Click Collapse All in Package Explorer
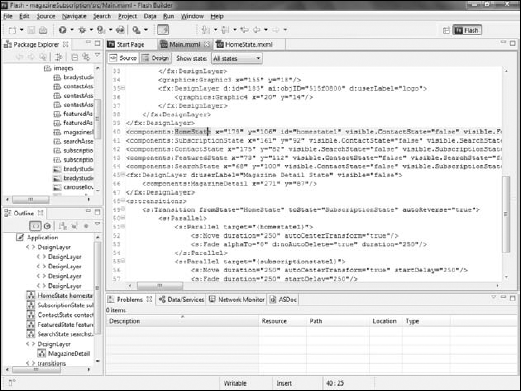The image size is (521, 391). tap(75, 57)
